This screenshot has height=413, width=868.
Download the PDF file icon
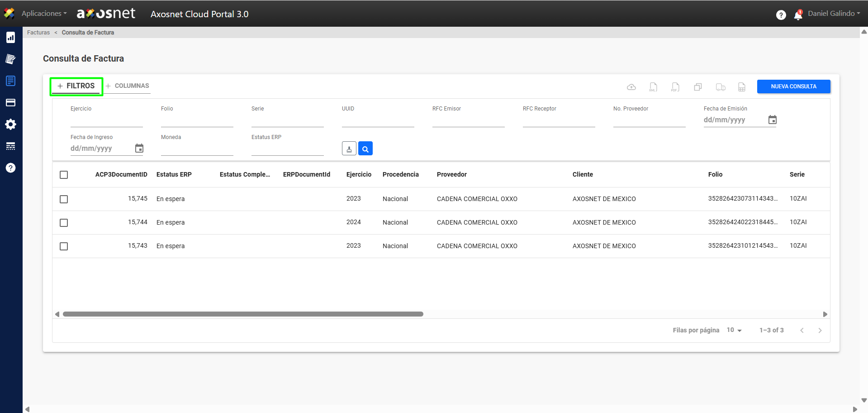pyautogui.click(x=675, y=87)
